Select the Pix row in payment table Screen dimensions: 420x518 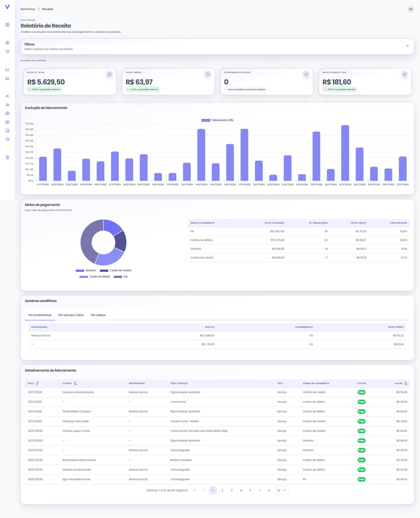click(x=299, y=232)
